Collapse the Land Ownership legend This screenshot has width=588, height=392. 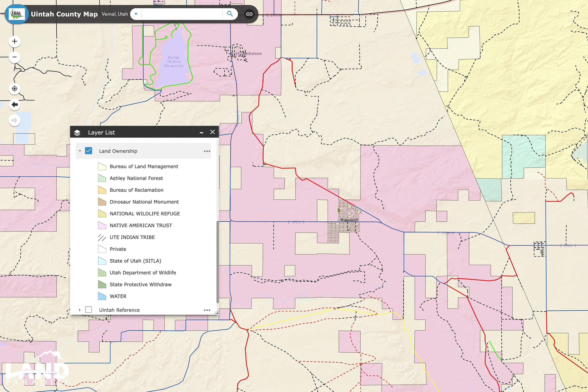tap(80, 151)
